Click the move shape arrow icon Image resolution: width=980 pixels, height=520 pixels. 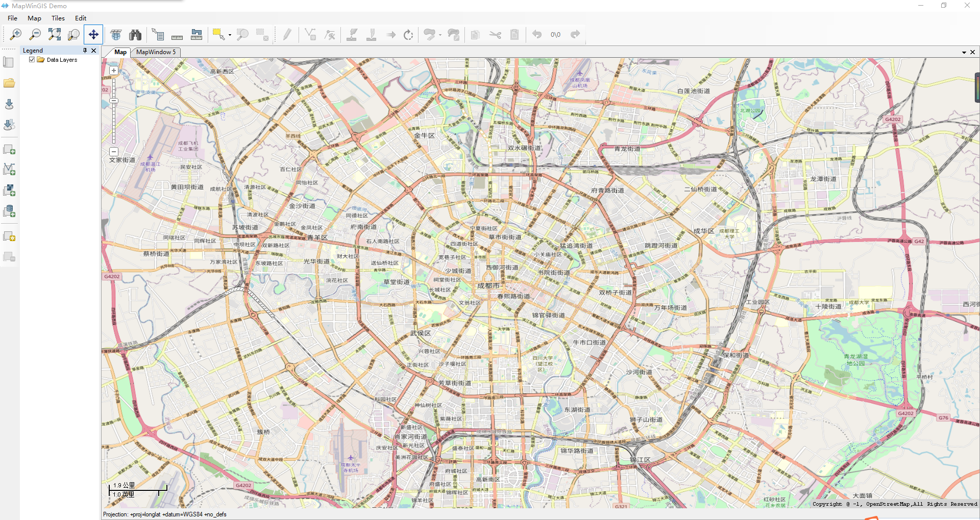391,35
